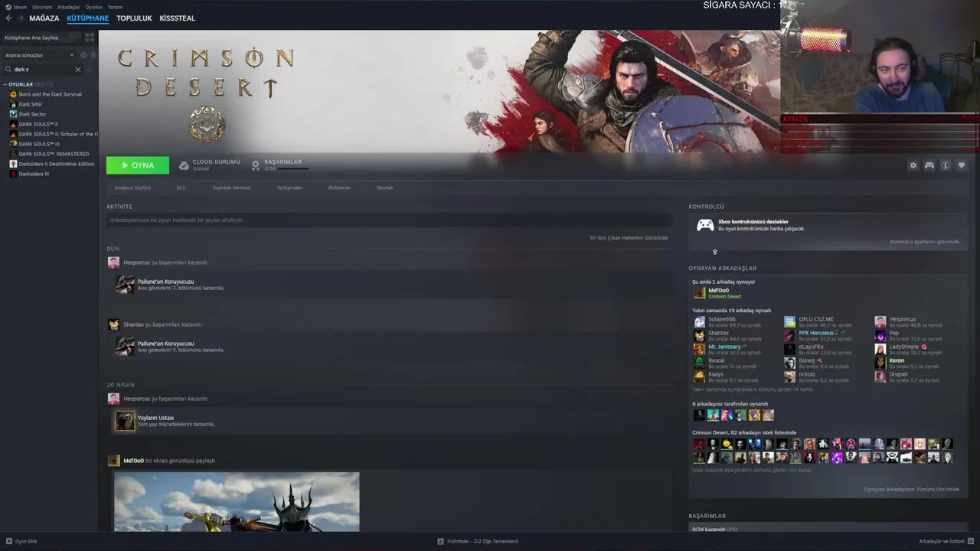Select DARK SOULS II game entry
980x551 pixels.
click(38, 124)
